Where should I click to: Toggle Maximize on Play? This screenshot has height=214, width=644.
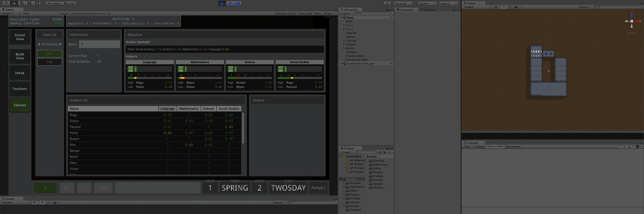[287, 13]
